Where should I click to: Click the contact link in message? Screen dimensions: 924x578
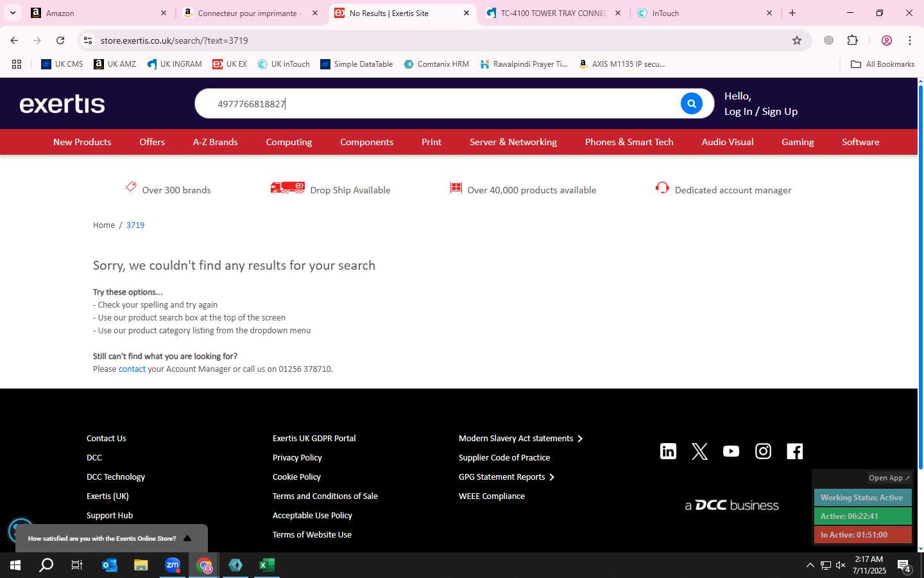pos(132,369)
